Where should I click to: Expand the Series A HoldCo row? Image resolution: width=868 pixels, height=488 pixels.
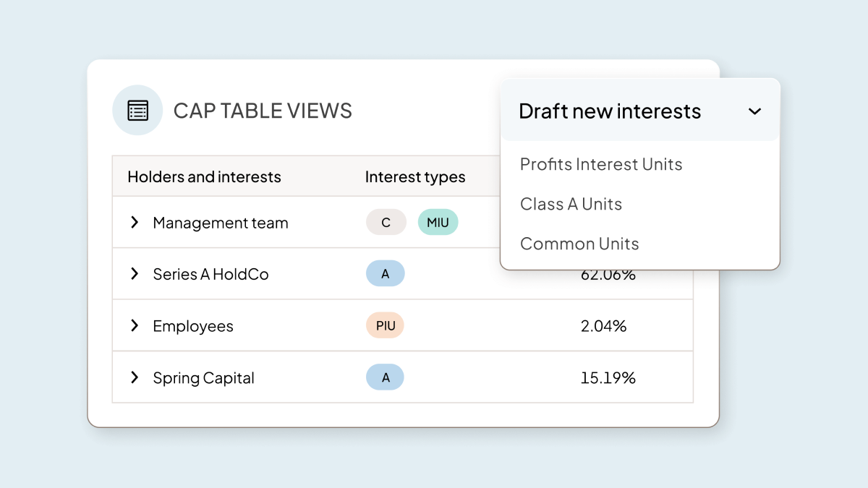coord(134,273)
